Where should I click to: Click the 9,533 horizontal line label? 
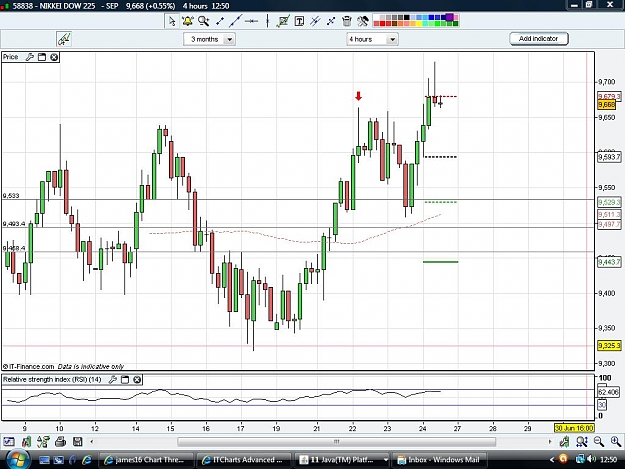click(x=11, y=196)
